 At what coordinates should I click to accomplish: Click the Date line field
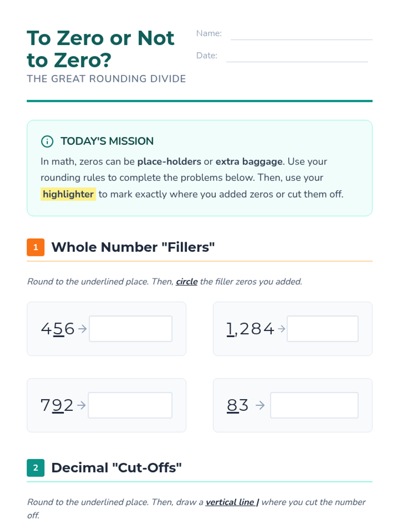pos(297,57)
